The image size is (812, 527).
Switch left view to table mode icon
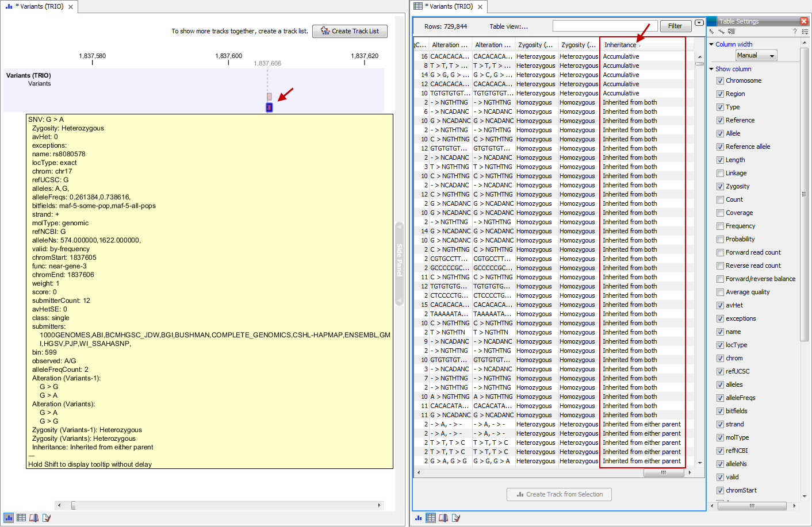21,518
